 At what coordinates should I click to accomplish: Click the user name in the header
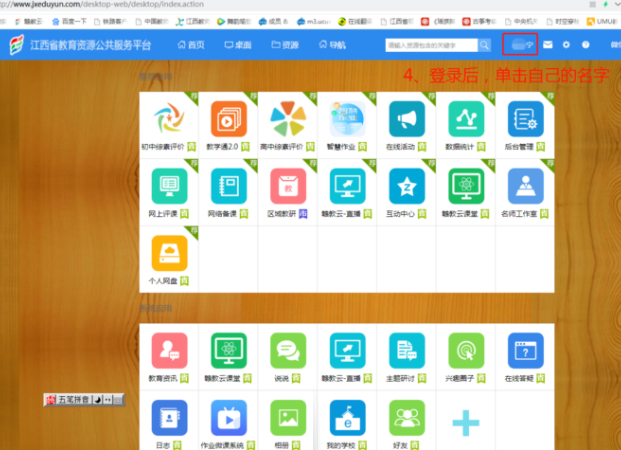[520, 45]
